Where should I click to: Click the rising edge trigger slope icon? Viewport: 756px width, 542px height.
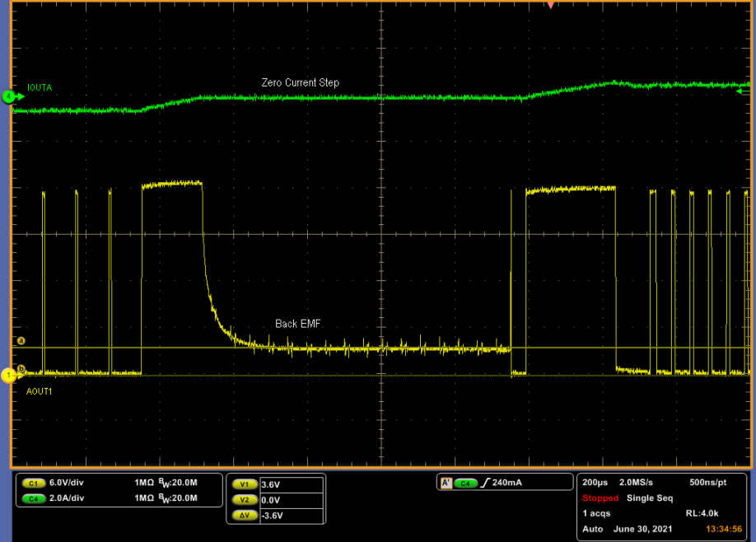(x=485, y=483)
